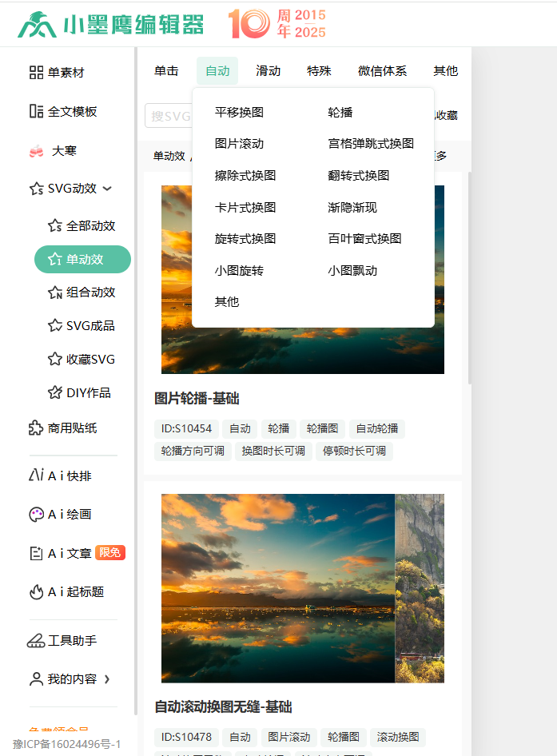Click the star icon beside 单动效
Viewport: 557px width, 756px height.
click(x=55, y=260)
